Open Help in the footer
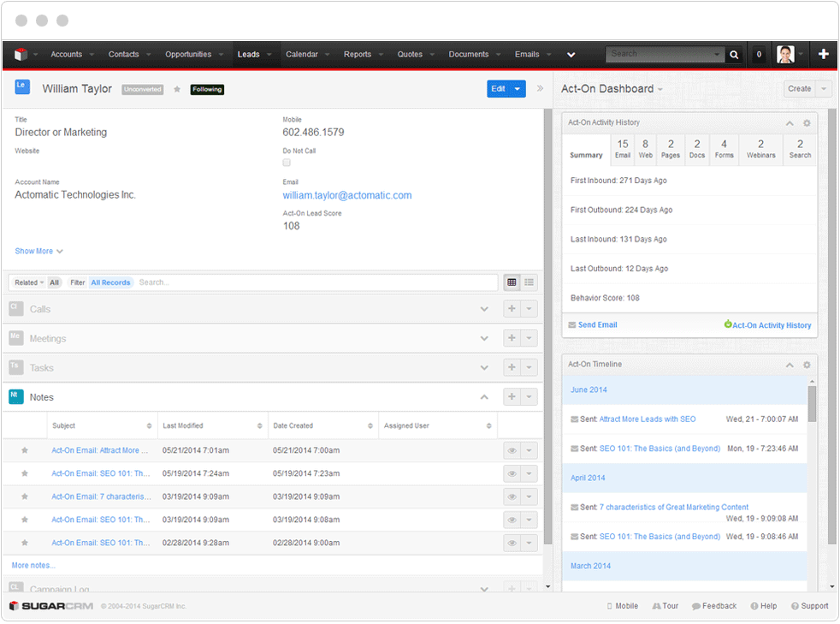The height and width of the screenshot is (624, 840). coord(763,606)
